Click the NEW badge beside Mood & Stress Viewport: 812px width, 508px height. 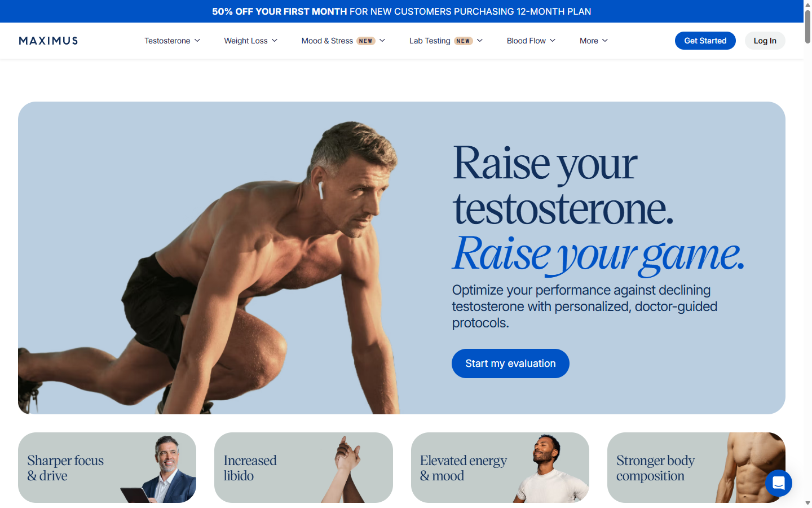[366, 41]
